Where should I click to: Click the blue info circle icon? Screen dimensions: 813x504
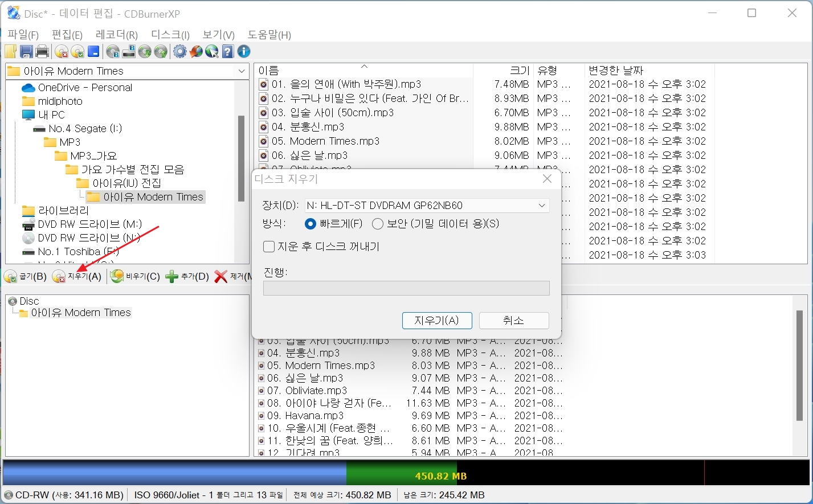point(244,52)
